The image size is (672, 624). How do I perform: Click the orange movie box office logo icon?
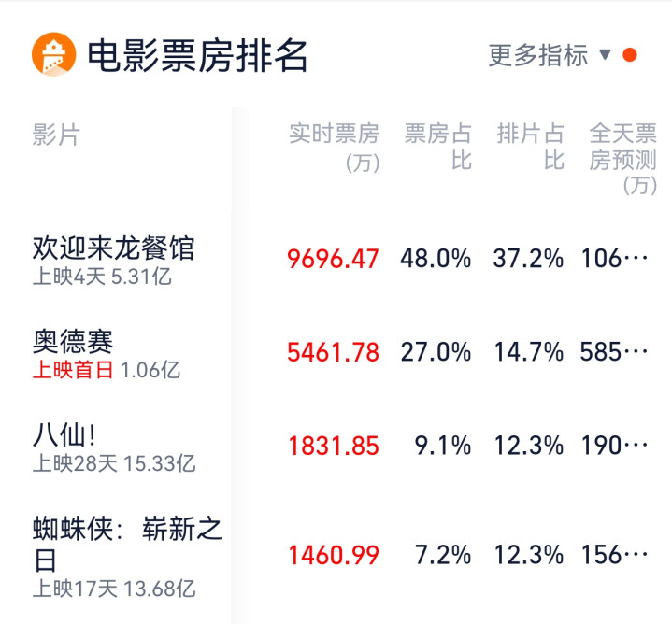point(54,54)
